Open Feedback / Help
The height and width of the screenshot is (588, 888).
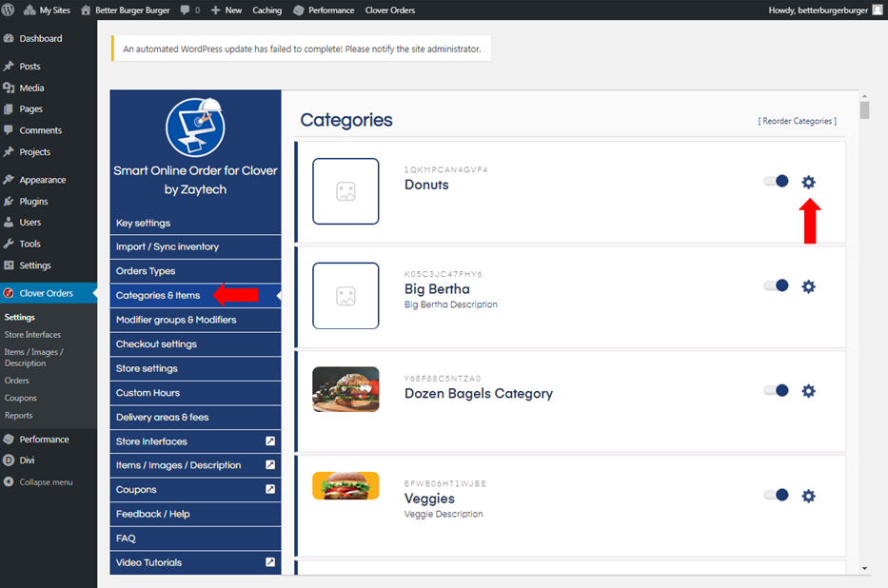click(x=195, y=514)
